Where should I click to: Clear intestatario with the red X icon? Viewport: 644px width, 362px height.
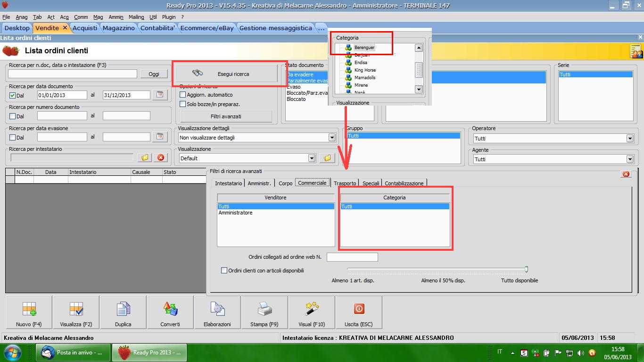(161, 157)
